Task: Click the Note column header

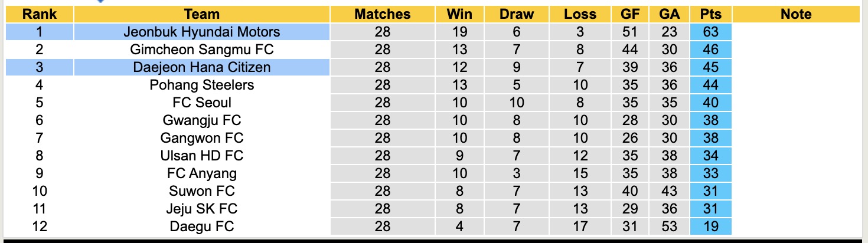Action: pyautogui.click(x=796, y=14)
